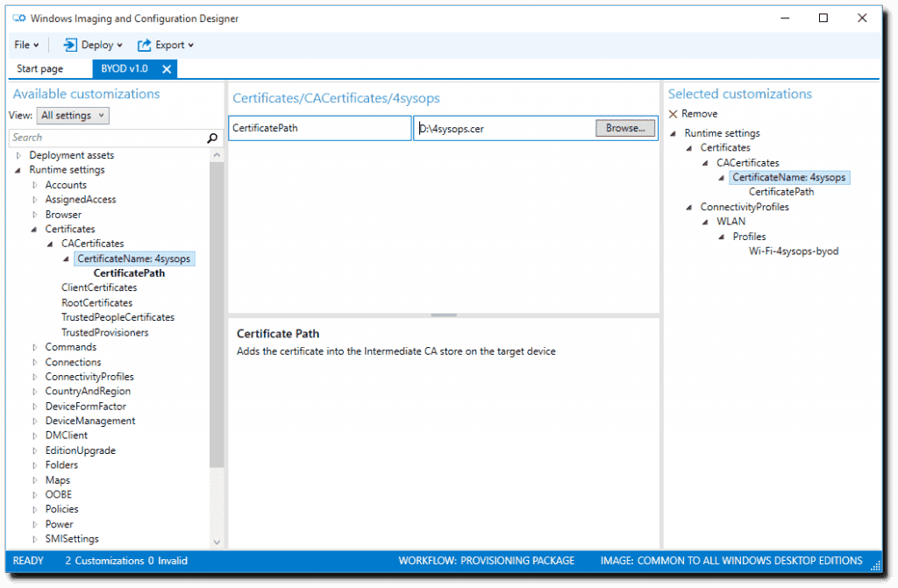Collapse Runtime settings in Available customizations
This screenshot has height=588, width=898.
click(18, 170)
